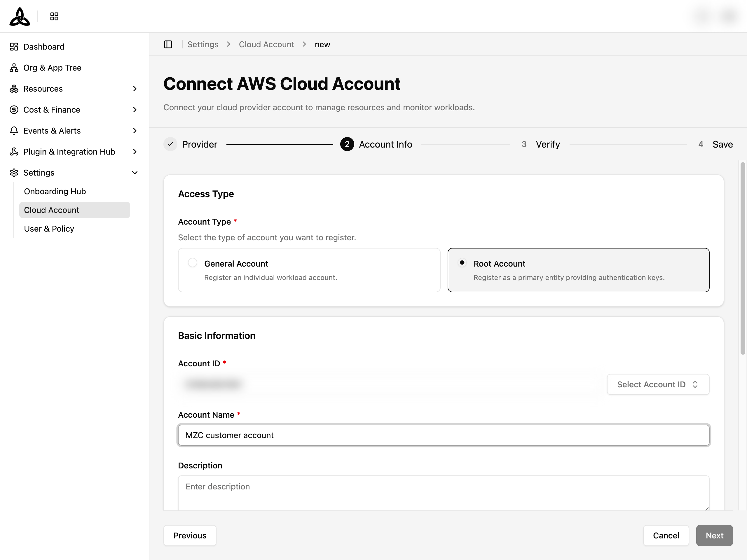Image resolution: width=747 pixels, height=560 pixels.
Task: Expand the Resources menu chevron
Action: pyautogui.click(x=135, y=88)
